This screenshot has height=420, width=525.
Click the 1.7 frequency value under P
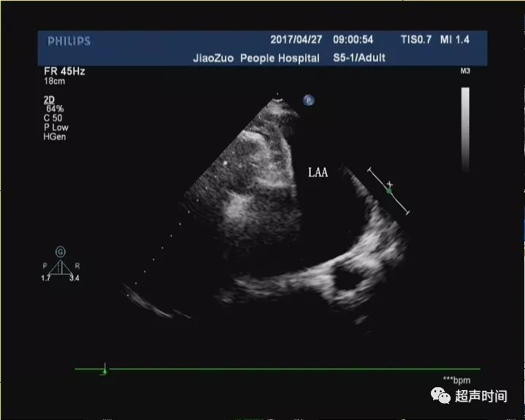(45, 278)
